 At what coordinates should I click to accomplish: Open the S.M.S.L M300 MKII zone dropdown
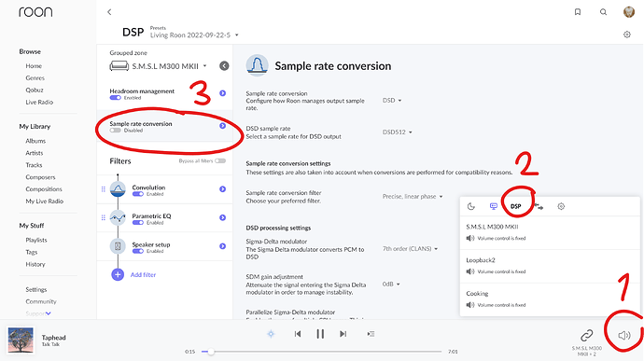click(169, 66)
